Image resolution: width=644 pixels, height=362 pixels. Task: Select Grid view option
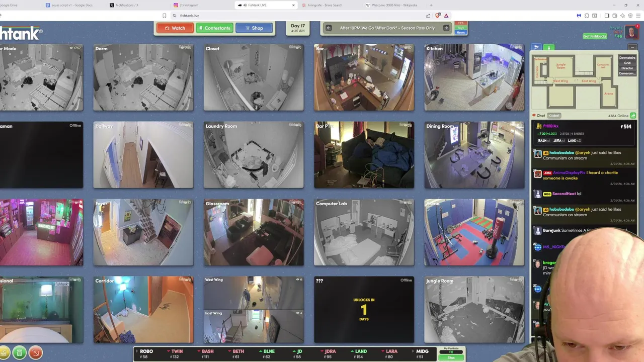click(627, 63)
